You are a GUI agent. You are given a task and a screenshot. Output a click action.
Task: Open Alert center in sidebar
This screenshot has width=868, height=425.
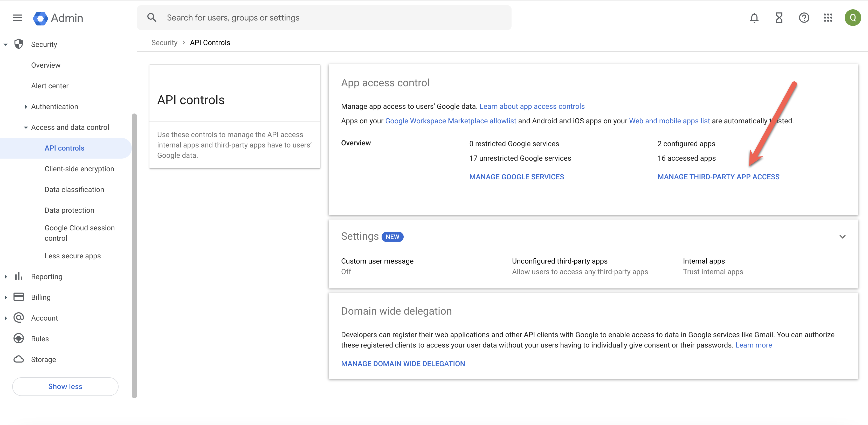coord(50,86)
